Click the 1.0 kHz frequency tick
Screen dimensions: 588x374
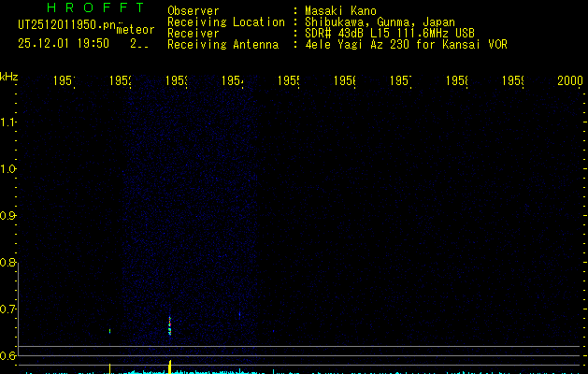pos(9,169)
